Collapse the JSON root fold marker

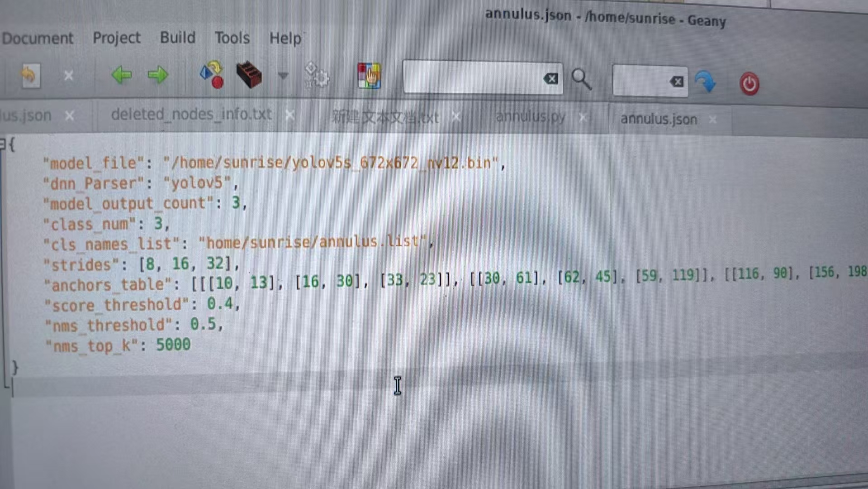tap(3, 145)
